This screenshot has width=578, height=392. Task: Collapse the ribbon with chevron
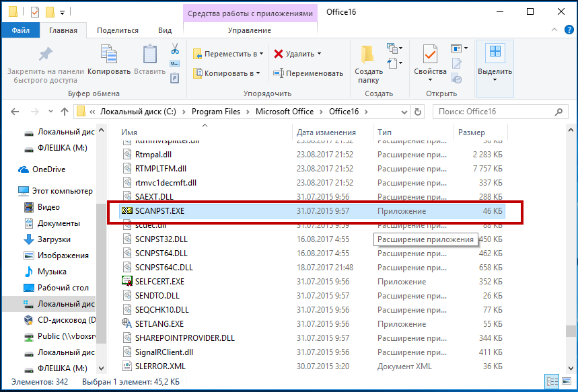(554, 30)
